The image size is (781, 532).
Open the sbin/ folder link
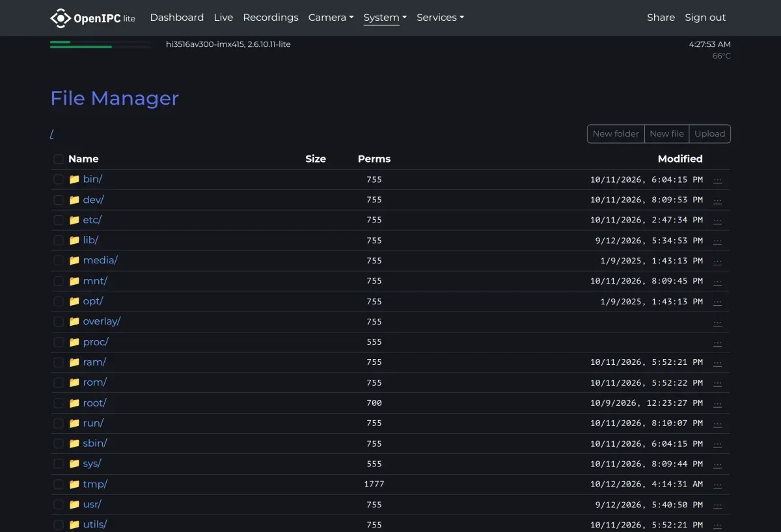[95, 444]
